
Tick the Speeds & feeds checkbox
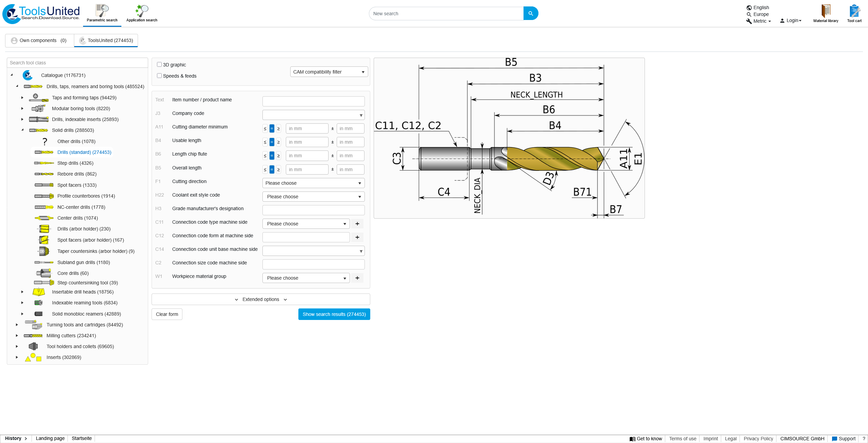coord(159,76)
